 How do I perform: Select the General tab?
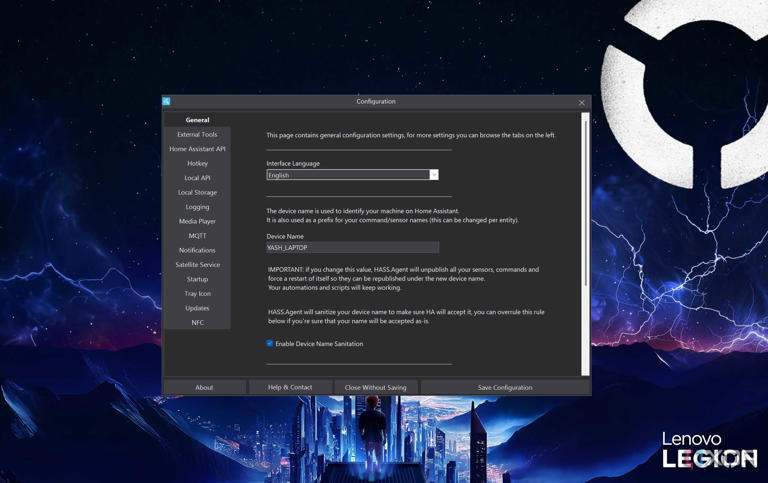click(x=197, y=120)
